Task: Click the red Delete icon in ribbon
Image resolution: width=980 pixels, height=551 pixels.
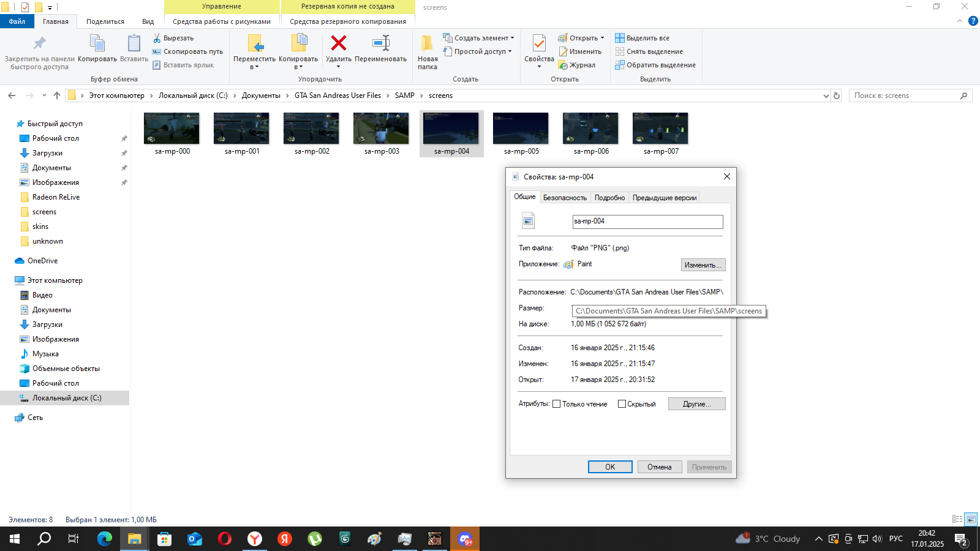Action: tap(338, 43)
